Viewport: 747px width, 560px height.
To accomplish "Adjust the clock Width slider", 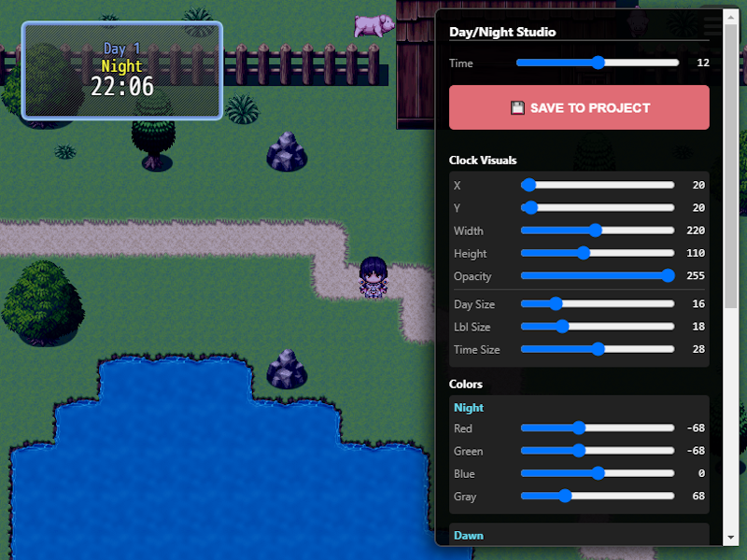I will click(598, 231).
